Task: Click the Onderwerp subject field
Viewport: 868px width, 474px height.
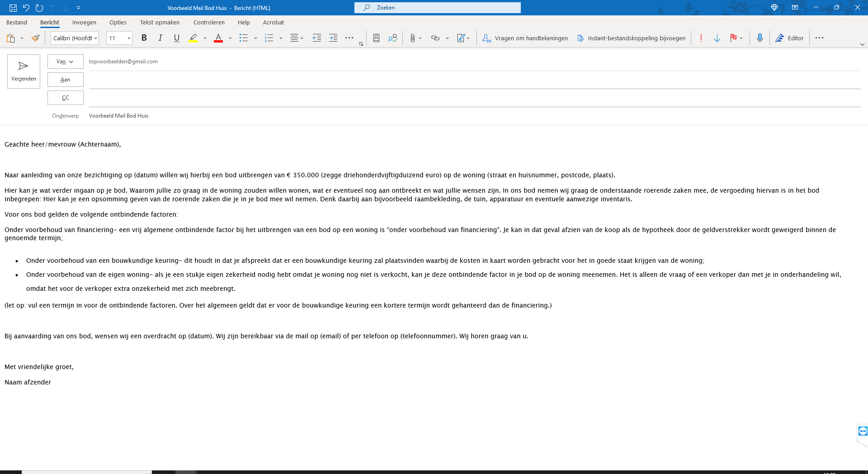Action: pos(475,116)
